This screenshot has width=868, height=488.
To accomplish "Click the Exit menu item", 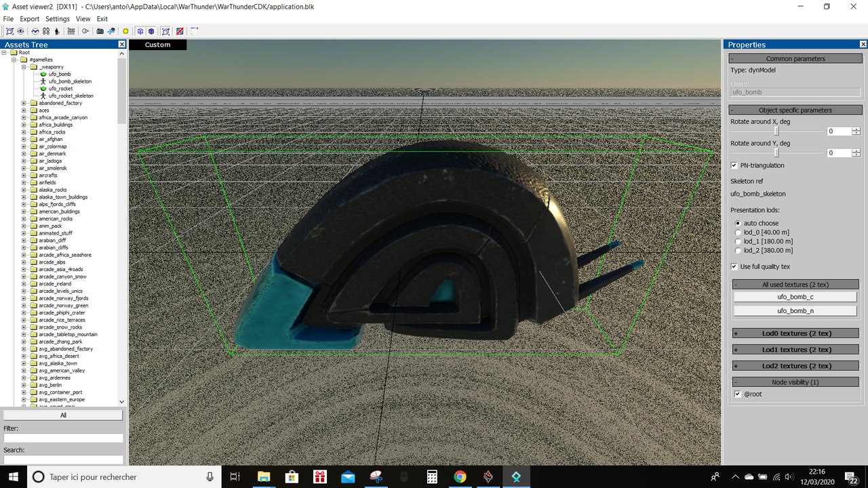I will 102,19.
